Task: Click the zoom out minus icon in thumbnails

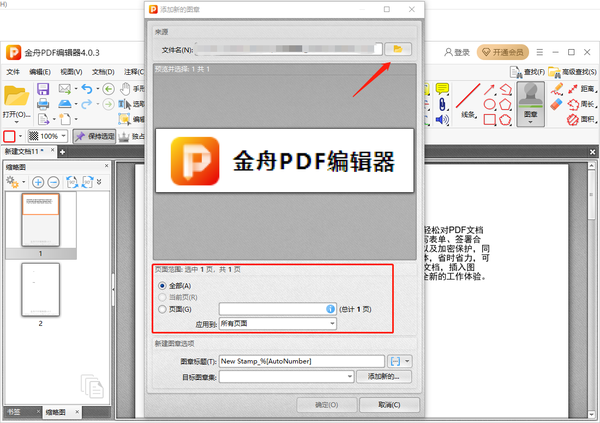Action: [53, 182]
